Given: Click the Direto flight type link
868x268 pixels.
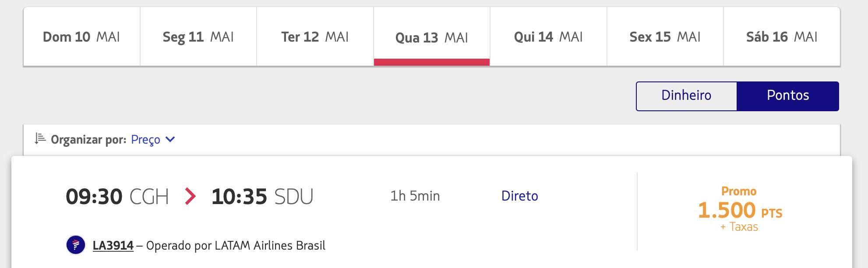Looking at the screenshot, I should point(519,196).
